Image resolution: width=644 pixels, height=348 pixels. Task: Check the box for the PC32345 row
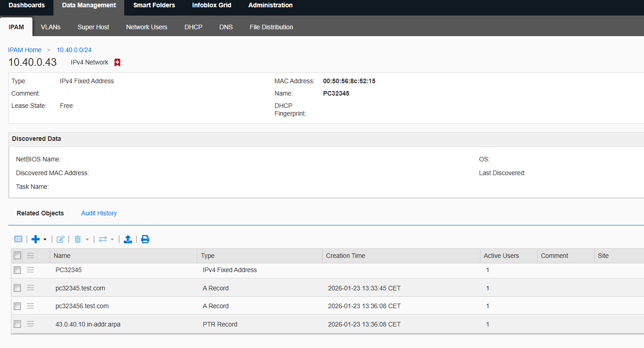[17, 270]
